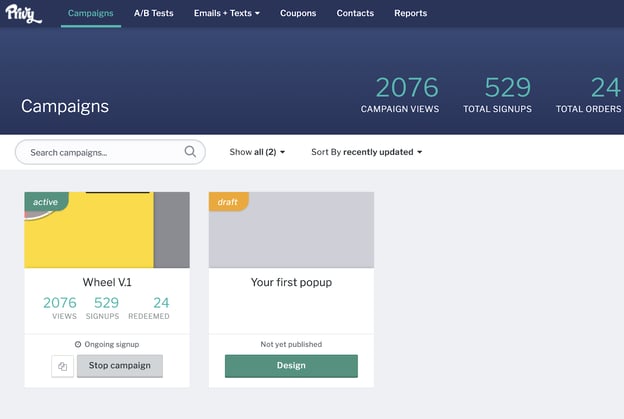624x419 pixels.
Task: Click the Campaigns page heading
Action: tap(65, 107)
